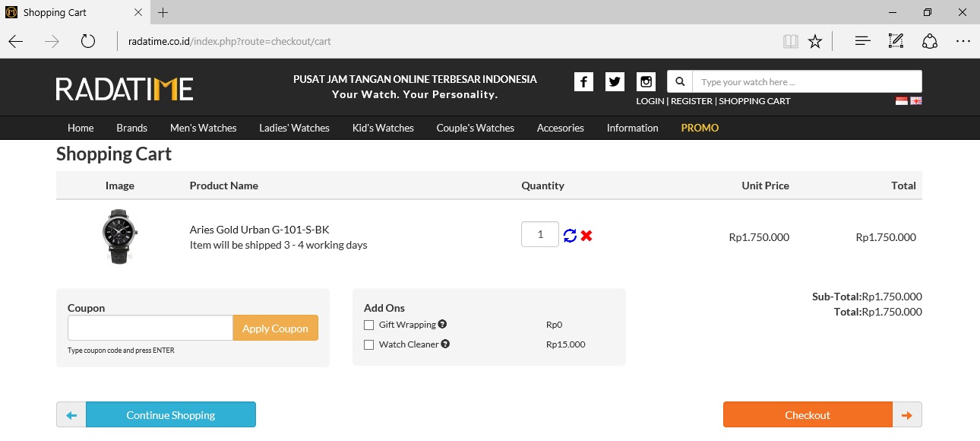
Task: Enable Watch Cleaner add-on checkbox
Action: tap(369, 344)
